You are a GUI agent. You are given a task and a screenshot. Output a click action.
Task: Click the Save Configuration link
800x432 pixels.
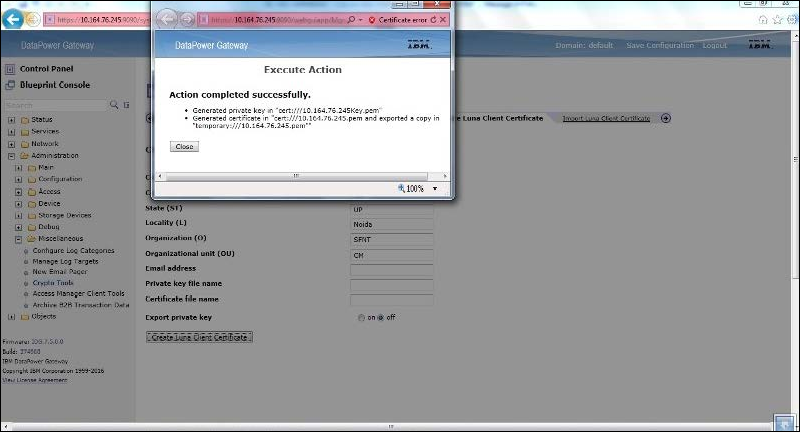pos(660,45)
